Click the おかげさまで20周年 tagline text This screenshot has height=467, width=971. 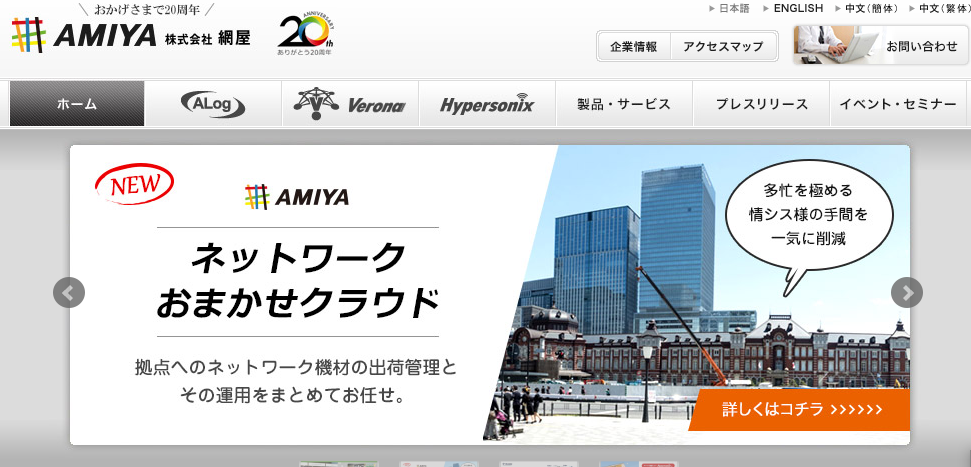point(146,9)
